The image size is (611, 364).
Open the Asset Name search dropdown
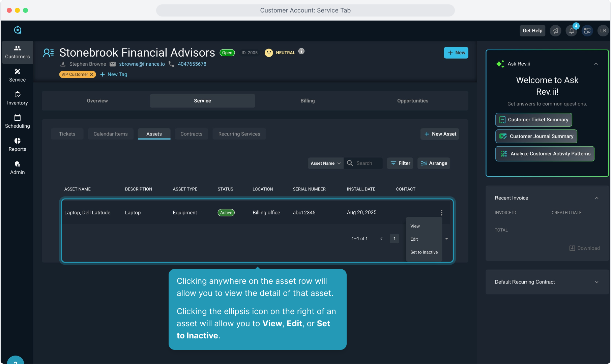325,163
